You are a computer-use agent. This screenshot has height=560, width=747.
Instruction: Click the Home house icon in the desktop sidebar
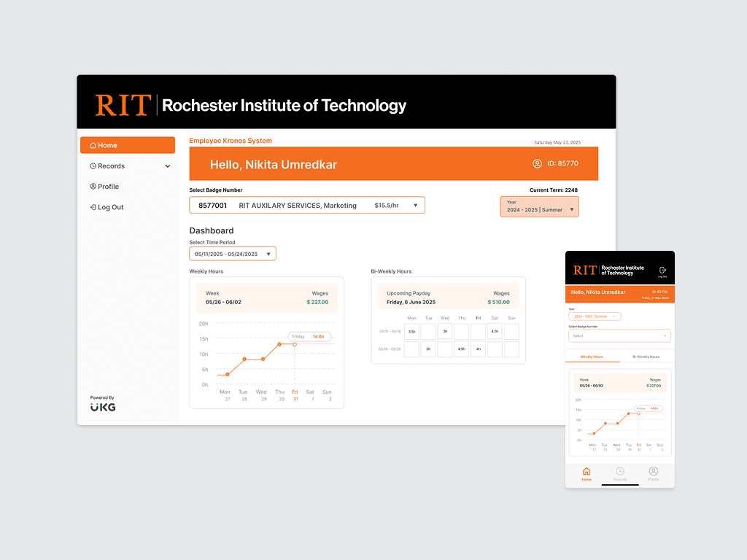tap(93, 145)
